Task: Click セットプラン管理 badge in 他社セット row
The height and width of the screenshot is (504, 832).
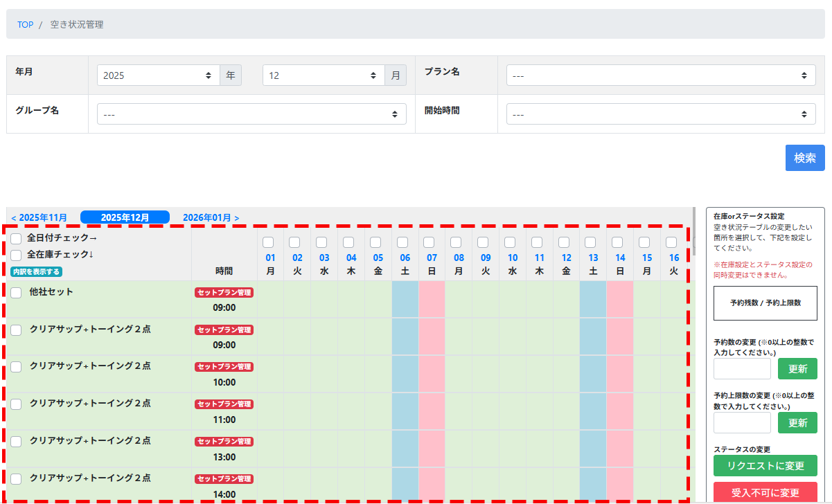Action: click(224, 292)
